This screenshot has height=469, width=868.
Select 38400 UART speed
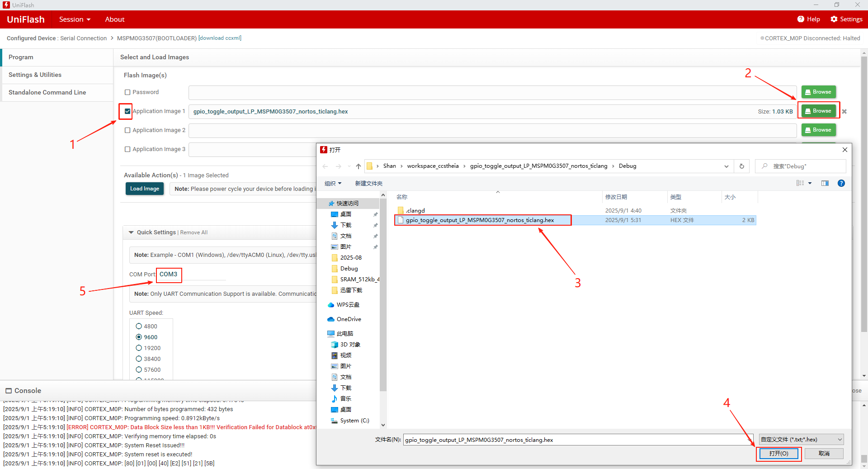point(139,359)
